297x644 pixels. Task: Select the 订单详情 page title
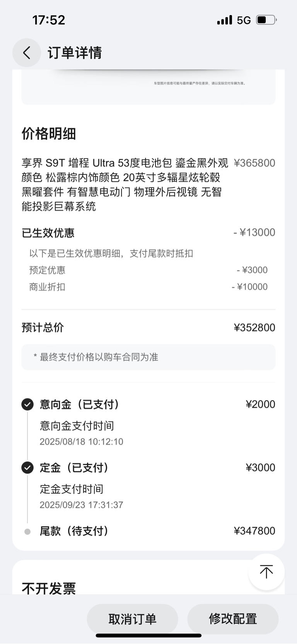[75, 53]
